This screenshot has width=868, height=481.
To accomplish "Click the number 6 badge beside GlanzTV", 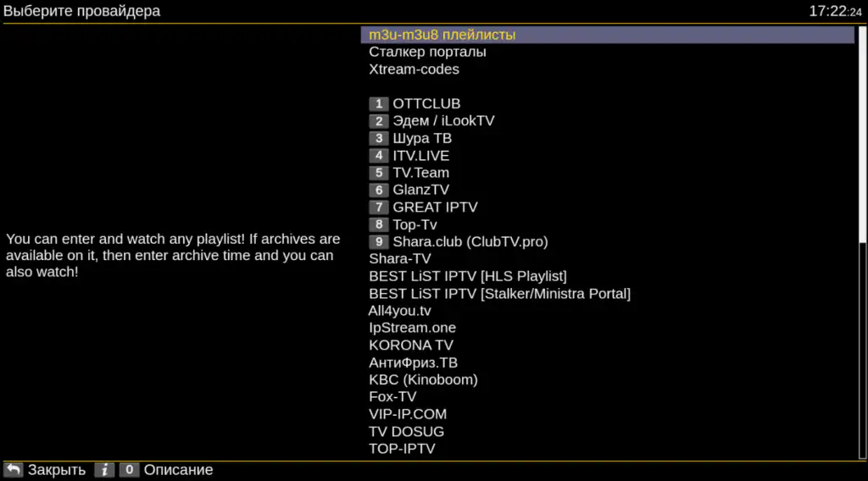I will click(x=379, y=191).
